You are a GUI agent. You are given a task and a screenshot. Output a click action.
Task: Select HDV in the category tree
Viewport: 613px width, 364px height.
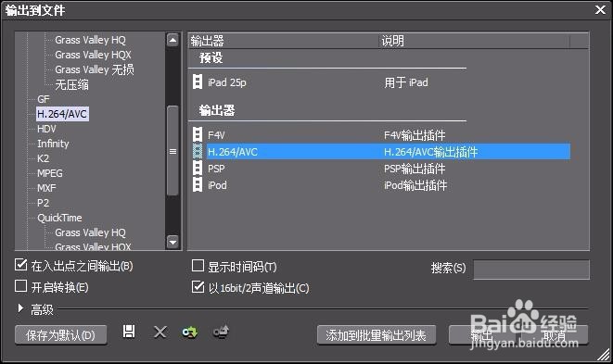pyautogui.click(x=46, y=129)
